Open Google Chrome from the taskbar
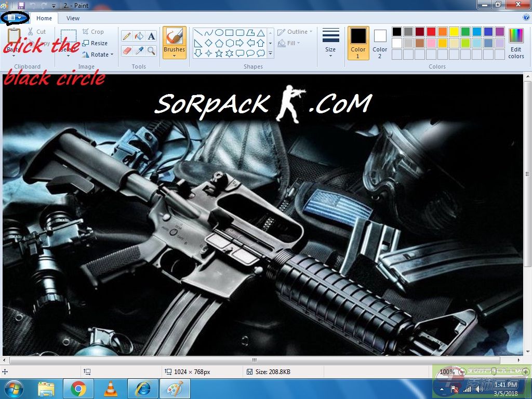Viewport: 532px width, 399px height. [78, 388]
